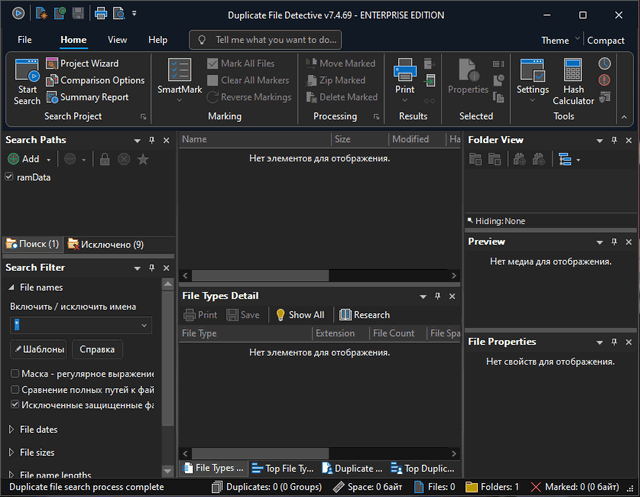Viewport: 640px width, 497px height.
Task: Open the Settings ribbon button
Action: coord(532,81)
